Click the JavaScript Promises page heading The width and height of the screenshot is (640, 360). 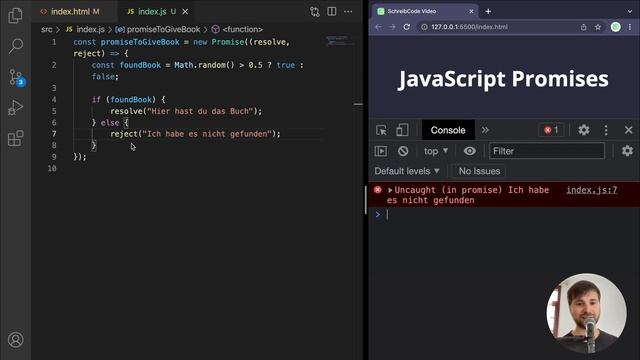pos(503,79)
